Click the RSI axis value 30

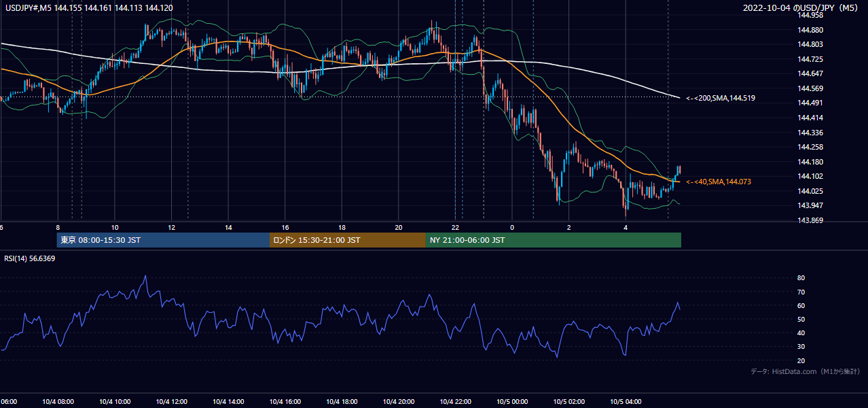(x=801, y=347)
